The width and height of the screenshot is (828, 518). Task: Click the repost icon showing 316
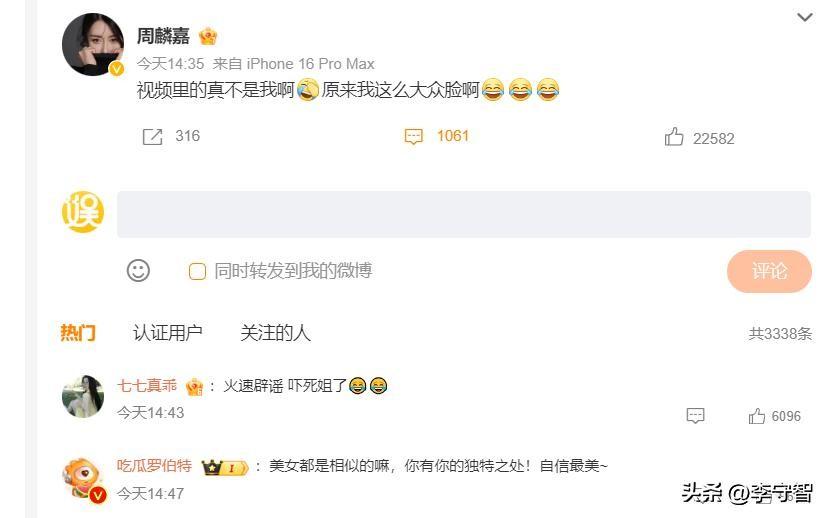pos(152,137)
